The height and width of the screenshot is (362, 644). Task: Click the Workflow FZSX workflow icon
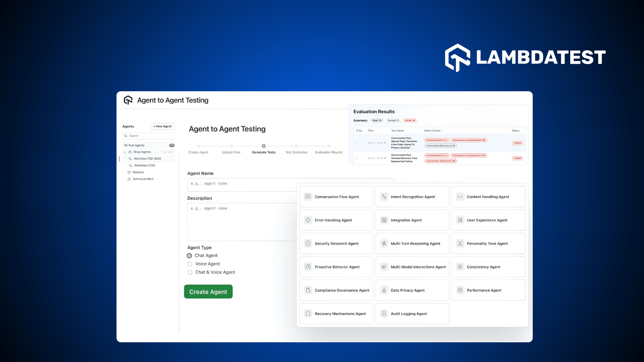coord(131,166)
